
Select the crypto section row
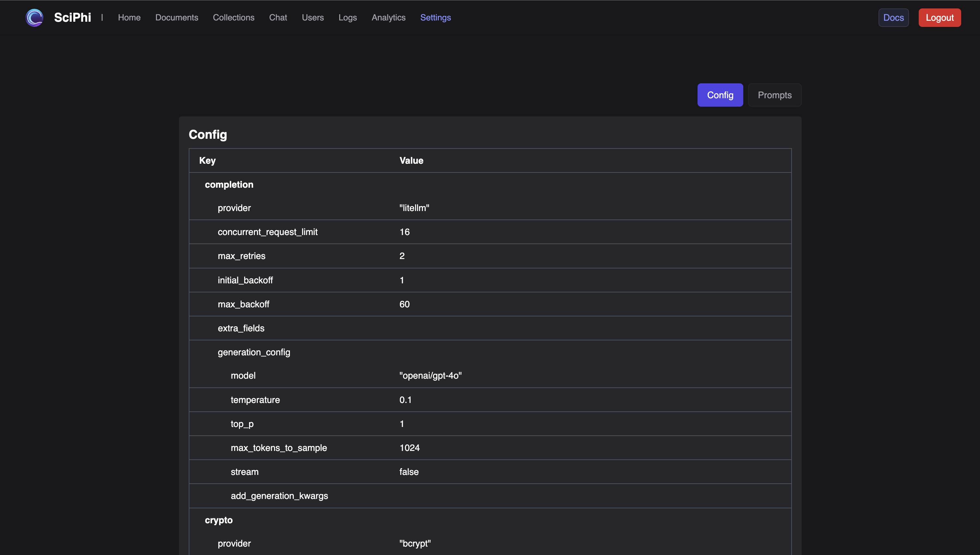(x=490, y=520)
